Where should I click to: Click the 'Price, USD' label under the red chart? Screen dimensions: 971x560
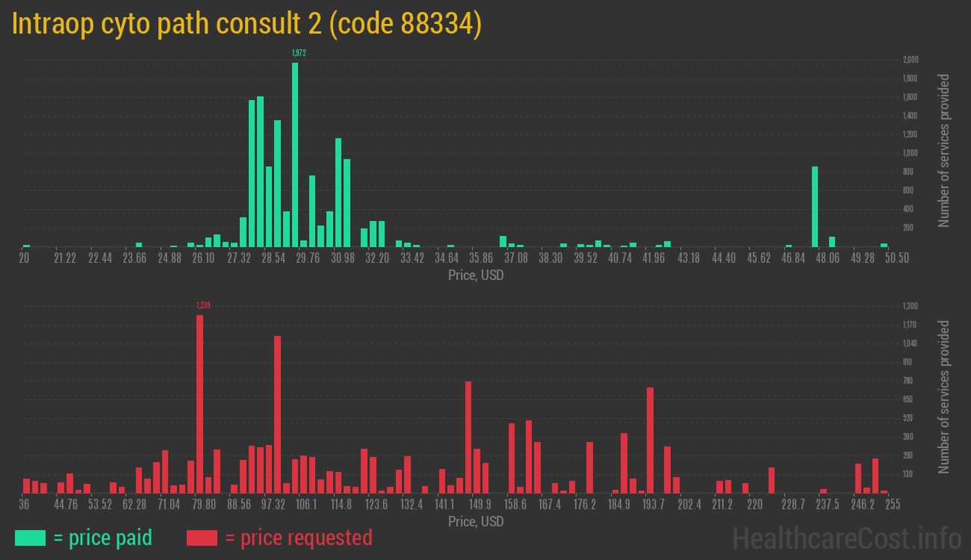476,521
